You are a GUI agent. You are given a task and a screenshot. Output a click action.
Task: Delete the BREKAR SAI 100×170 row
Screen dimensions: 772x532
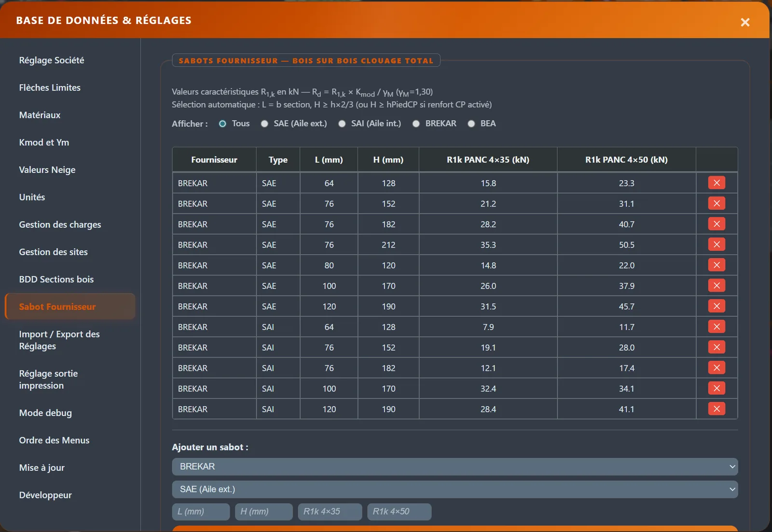[717, 388]
